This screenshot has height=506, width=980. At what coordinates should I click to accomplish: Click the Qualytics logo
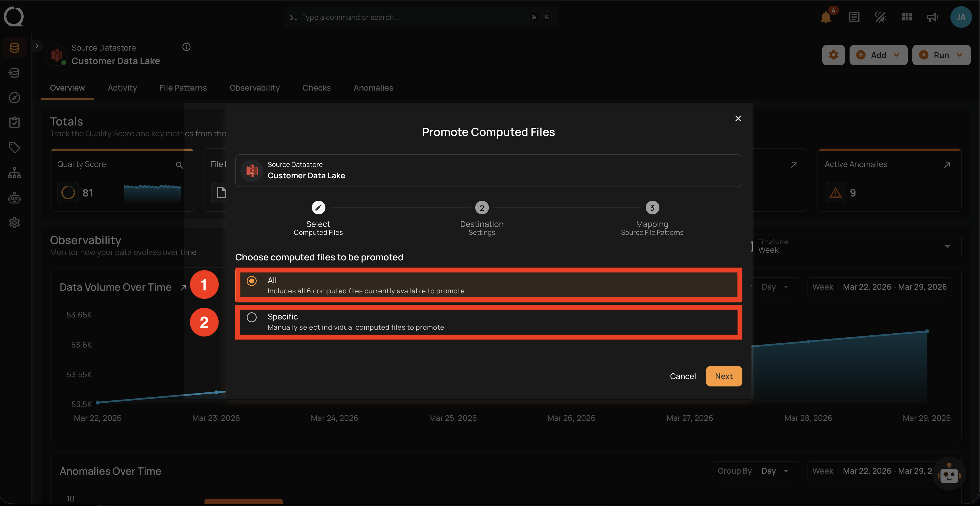(x=14, y=17)
